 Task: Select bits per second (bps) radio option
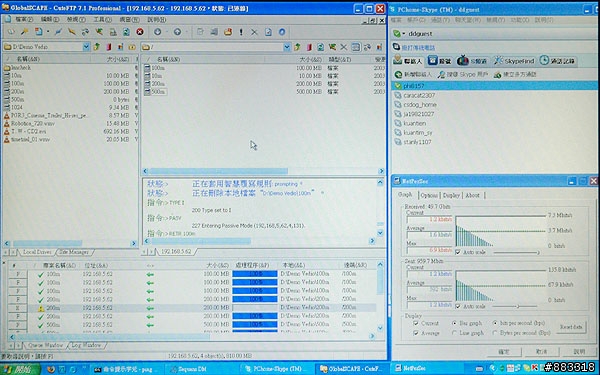[495, 323]
